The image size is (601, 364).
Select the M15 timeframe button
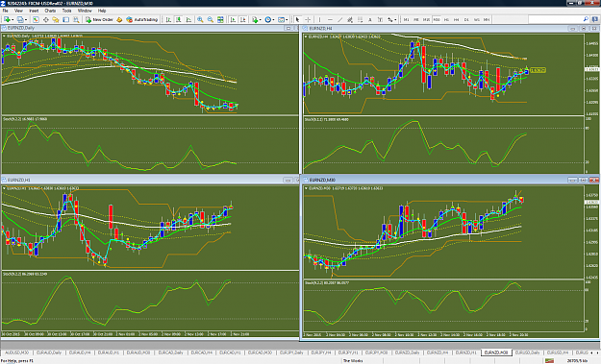pos(426,19)
